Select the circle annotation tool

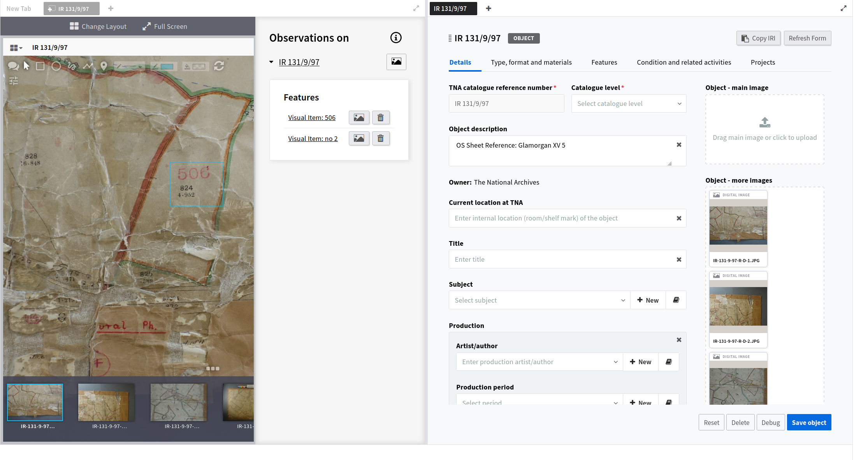56,66
